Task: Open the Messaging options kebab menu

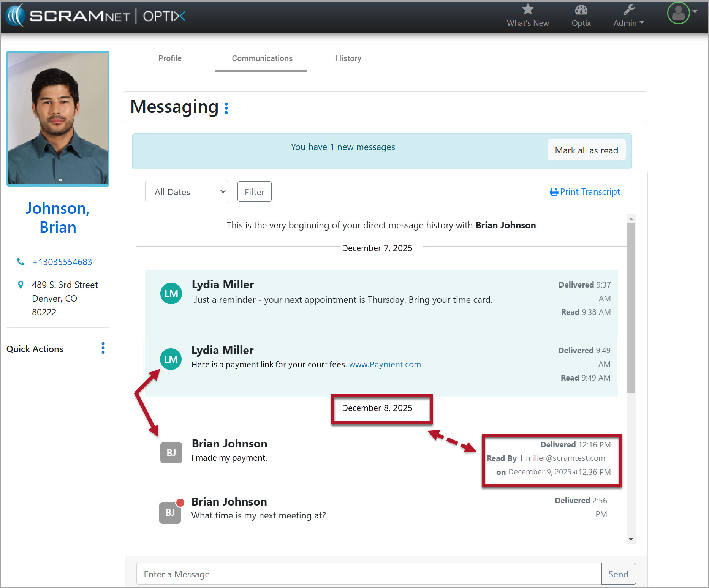Action: point(226,108)
